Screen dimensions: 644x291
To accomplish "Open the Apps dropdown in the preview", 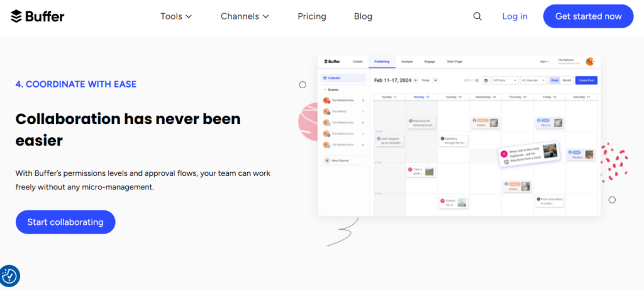I will tap(544, 61).
